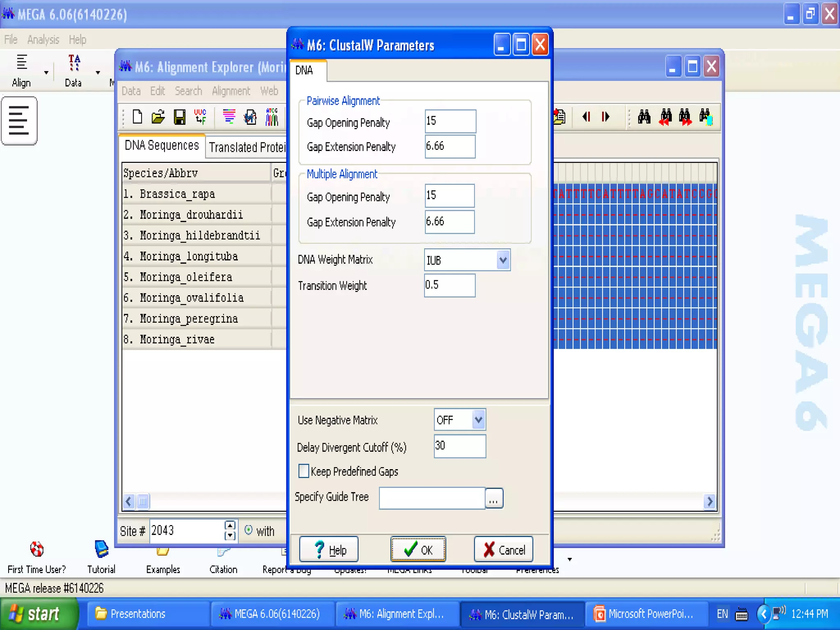Open the Edit menu in Alignment Explorer
Viewport: 840px width, 630px height.
[x=157, y=91]
